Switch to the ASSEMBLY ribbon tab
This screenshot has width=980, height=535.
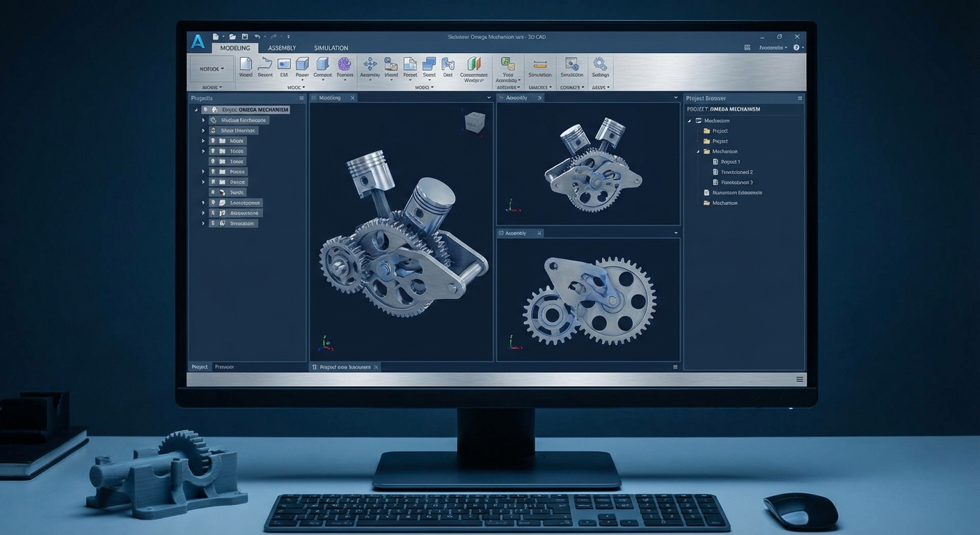pos(282,48)
